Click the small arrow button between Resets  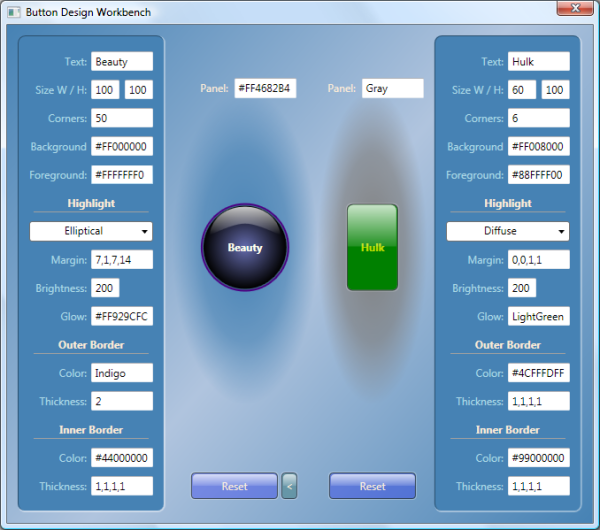pyautogui.click(x=289, y=486)
